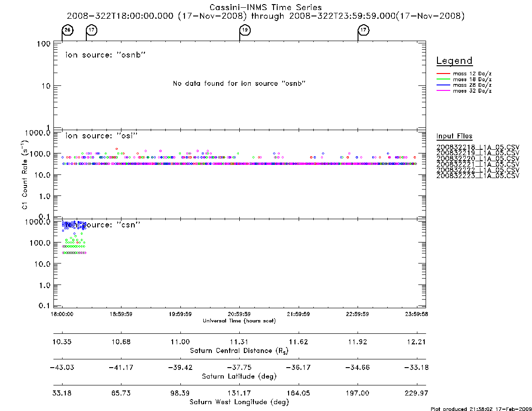This screenshot has height=411, width=532.
Task: Open input file 200832223_L1A_05.CSV
Action: (x=478, y=176)
